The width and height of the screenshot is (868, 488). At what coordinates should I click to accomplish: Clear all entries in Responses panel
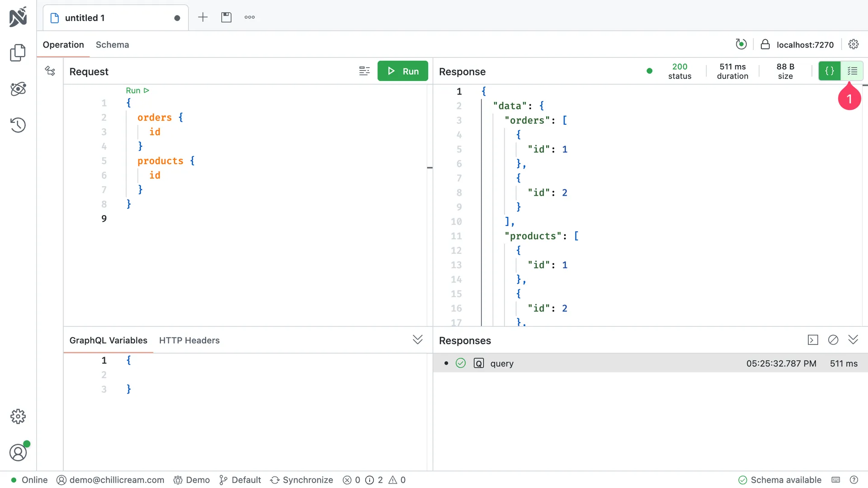click(833, 340)
